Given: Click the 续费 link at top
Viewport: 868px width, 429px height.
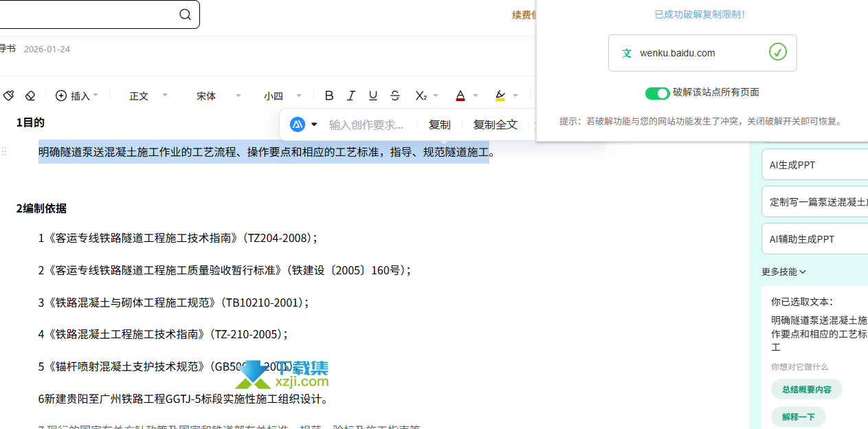Looking at the screenshot, I should point(524,14).
